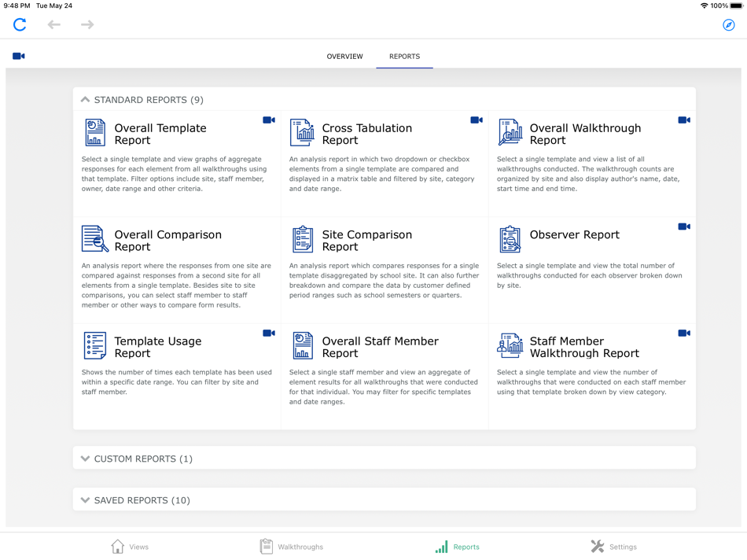
Task: Open the compass browser icon
Action: pos(728,25)
